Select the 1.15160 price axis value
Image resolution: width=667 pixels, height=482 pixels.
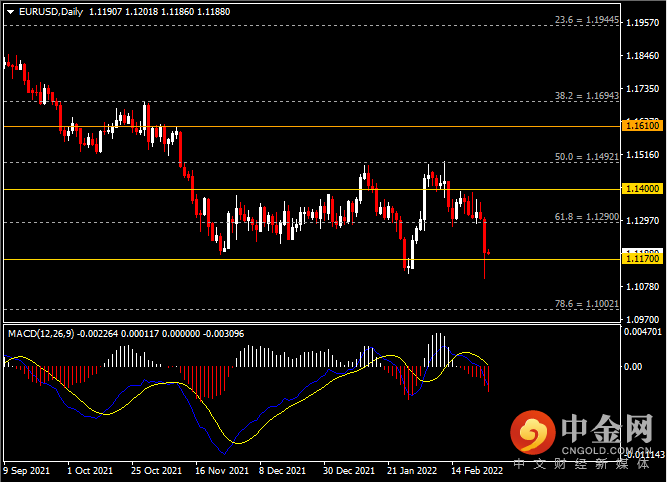pos(643,154)
